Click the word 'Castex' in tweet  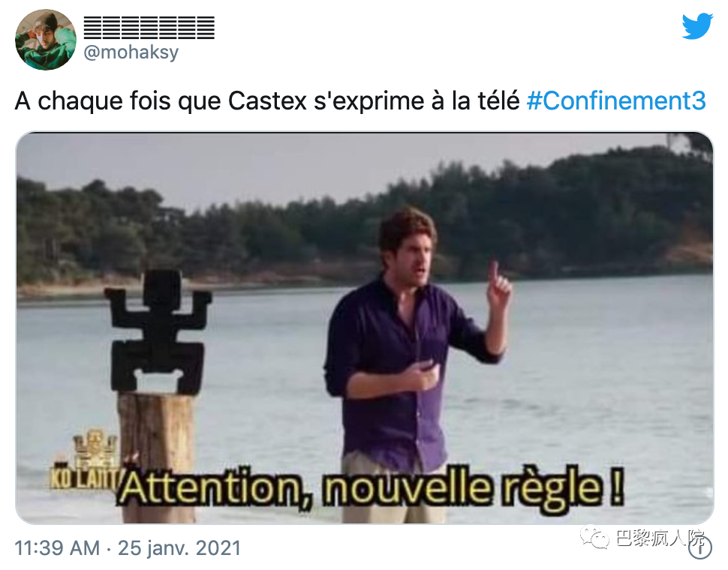pyautogui.click(x=267, y=100)
